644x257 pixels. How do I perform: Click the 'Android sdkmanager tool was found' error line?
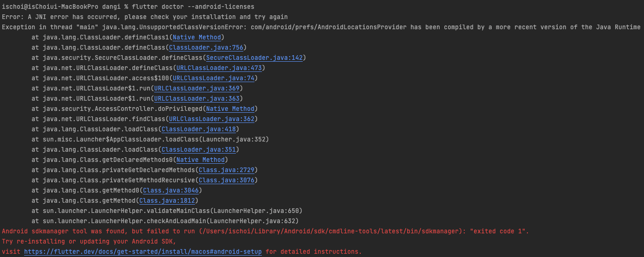266,231
